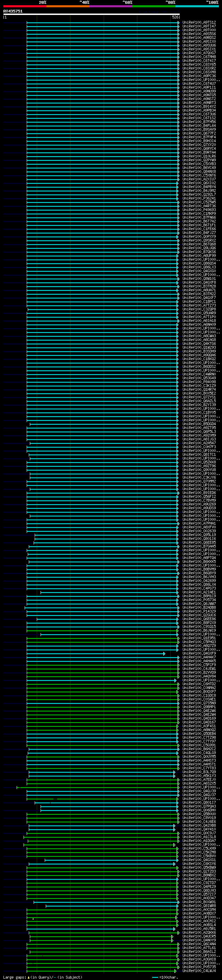The height and width of the screenshot is (980, 222).
Task: Click the label UniRef100_Q4D169
Action: (x=199, y=718)
